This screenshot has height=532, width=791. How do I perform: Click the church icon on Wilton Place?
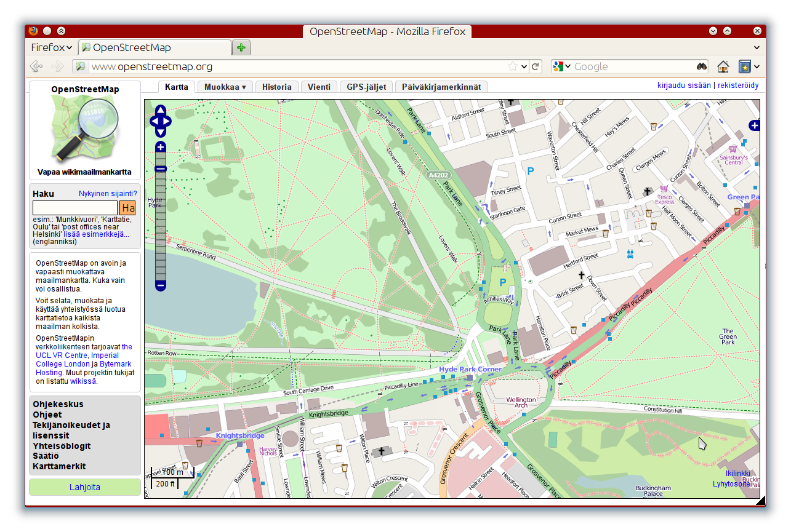[382, 452]
